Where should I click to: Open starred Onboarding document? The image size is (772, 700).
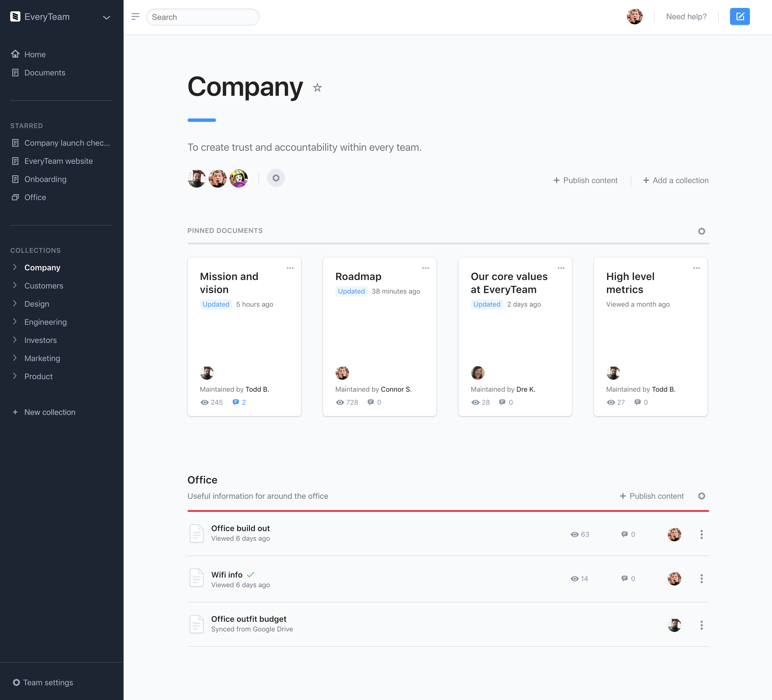(45, 179)
